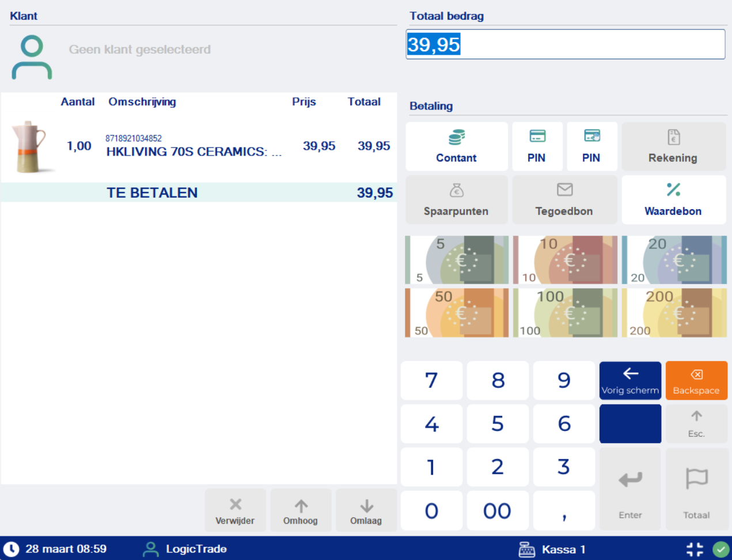Tap the 5 euro banknote
732x560 pixels.
coord(457,260)
